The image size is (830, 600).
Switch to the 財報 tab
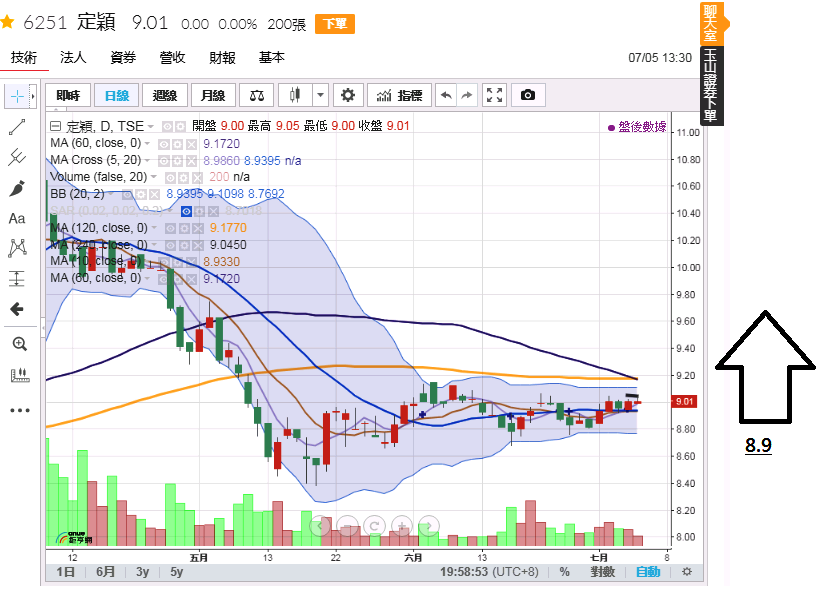(222, 57)
